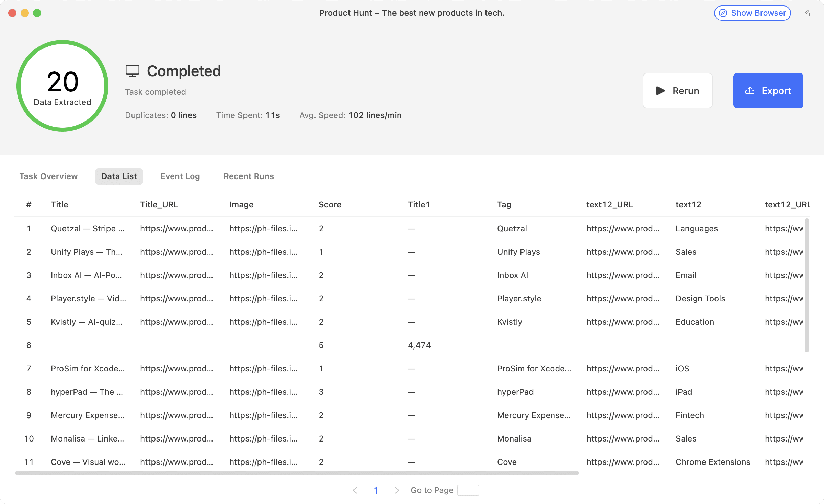824x504 pixels.
Task: Click the next page arrow button
Action: tap(396, 490)
